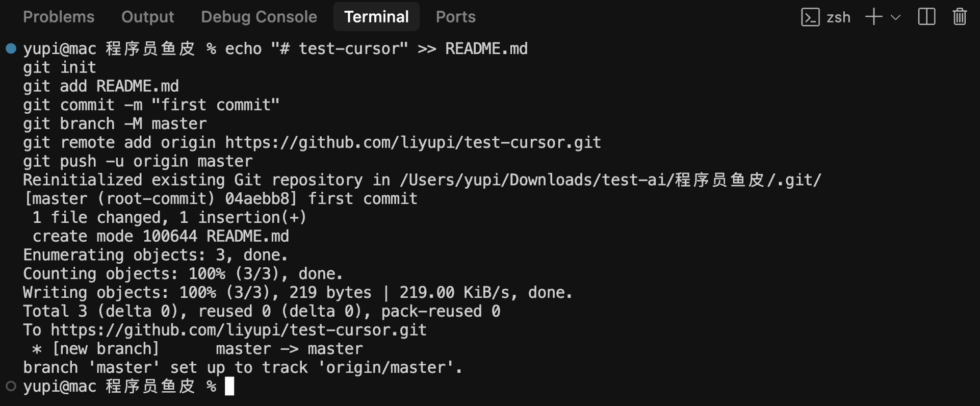Create a new terminal with plus icon
Image resolution: width=980 pixels, height=406 pixels.
[873, 17]
